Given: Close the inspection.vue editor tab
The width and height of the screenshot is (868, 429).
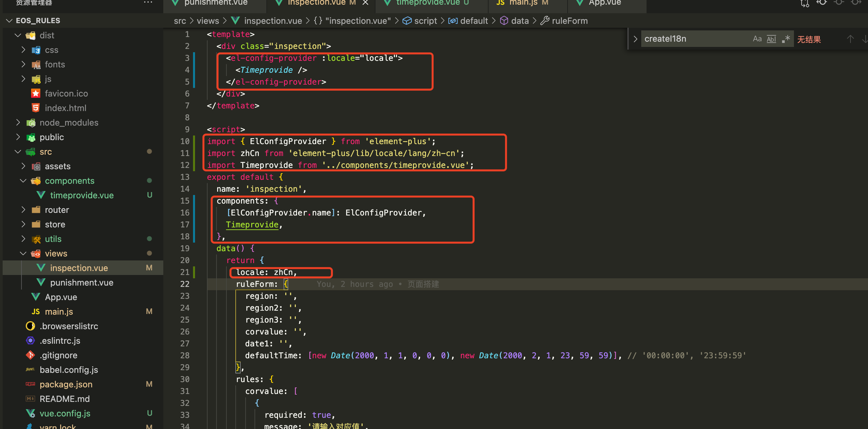Looking at the screenshot, I should click(x=365, y=3).
